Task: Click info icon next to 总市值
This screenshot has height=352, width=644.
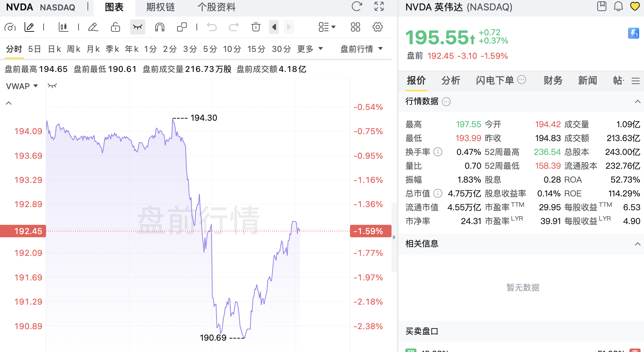Action: pyautogui.click(x=438, y=193)
